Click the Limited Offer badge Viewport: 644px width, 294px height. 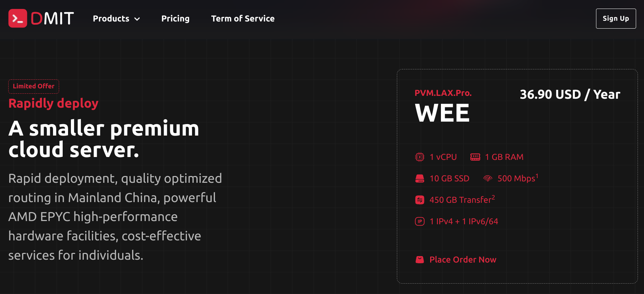tap(34, 86)
